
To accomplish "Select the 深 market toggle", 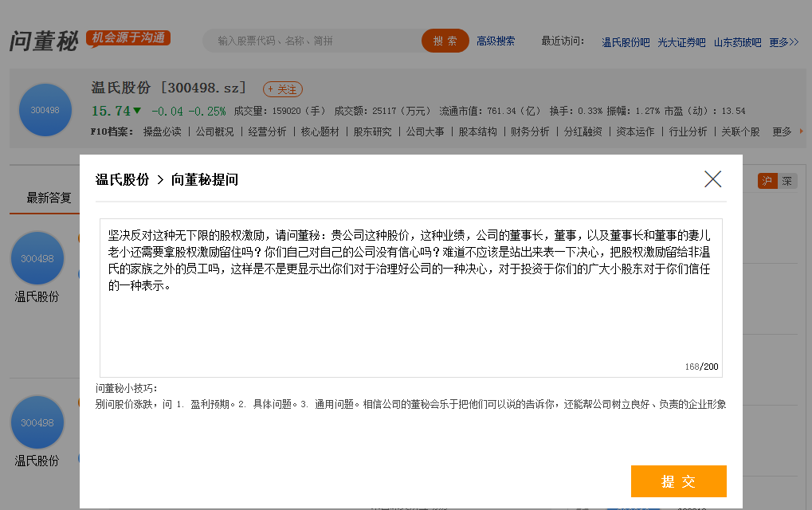I will click(787, 181).
